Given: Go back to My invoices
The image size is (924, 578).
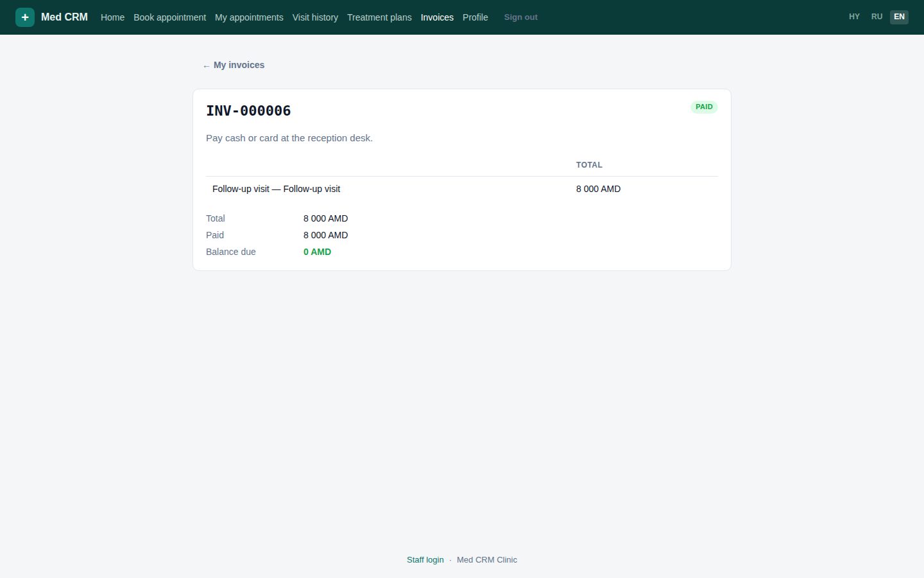Looking at the screenshot, I should pos(234,65).
